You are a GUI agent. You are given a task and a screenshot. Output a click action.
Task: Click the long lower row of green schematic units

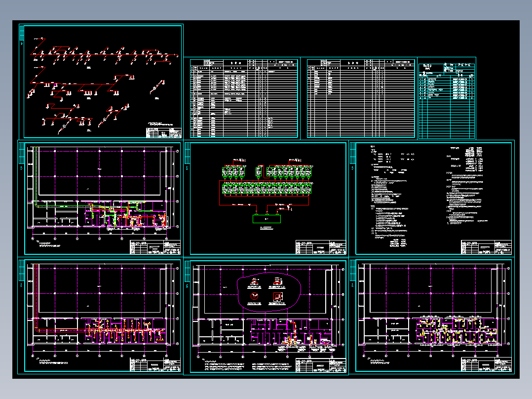coord(266,189)
